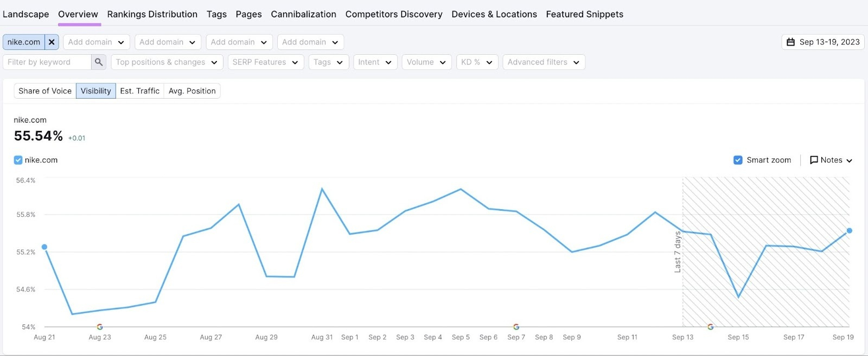The height and width of the screenshot is (356, 868).
Task: Click the Google update icon near Sep 14
Action: (x=711, y=327)
